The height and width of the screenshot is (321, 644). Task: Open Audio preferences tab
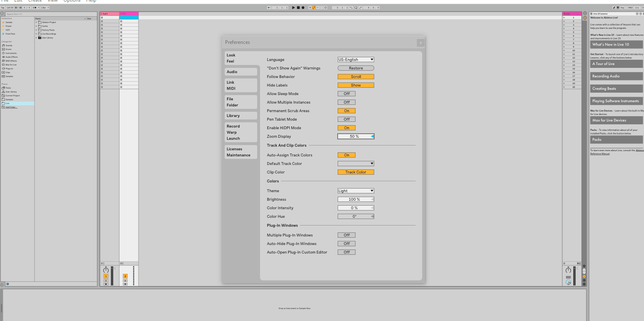241,72
